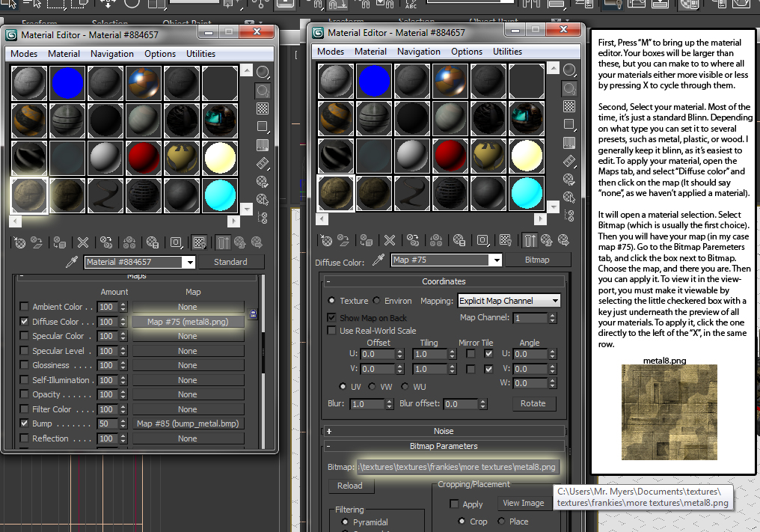
Task: Enable Use Real-World Scale checkbox
Action: [331, 331]
